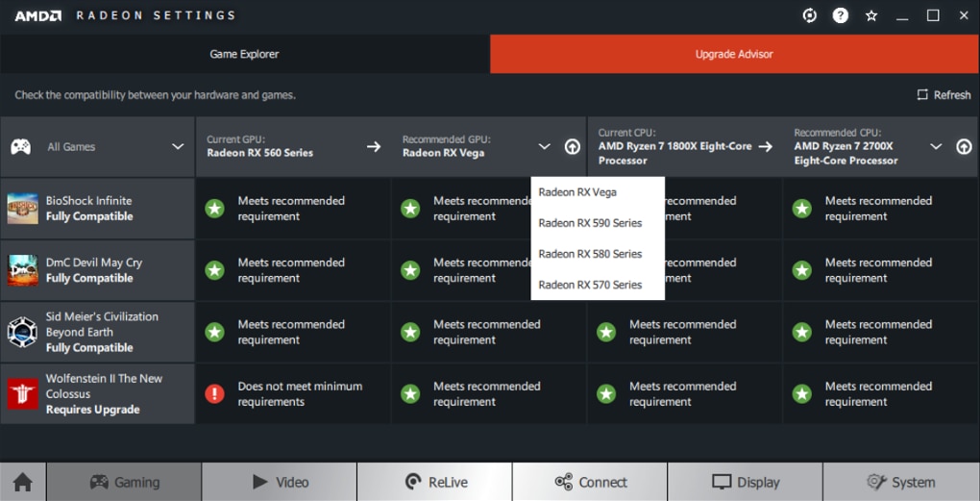Choose Radeon RX 590 Series option
The width and height of the screenshot is (980, 501).
(x=598, y=223)
